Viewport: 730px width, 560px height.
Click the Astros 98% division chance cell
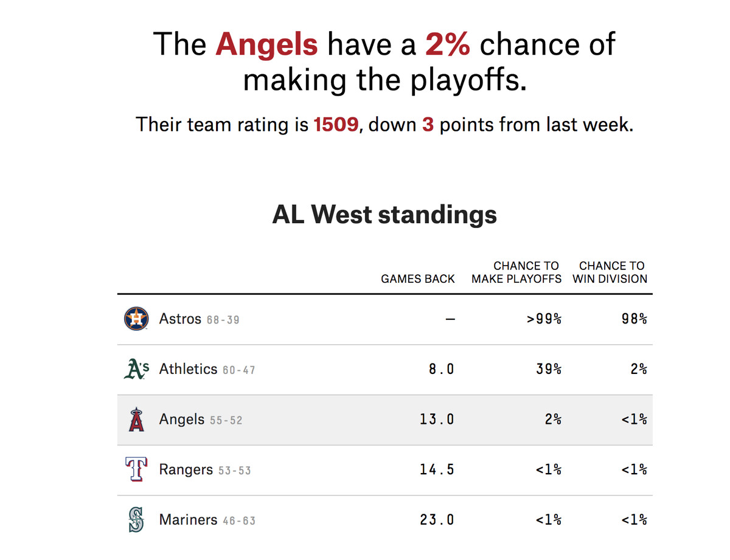(x=634, y=319)
